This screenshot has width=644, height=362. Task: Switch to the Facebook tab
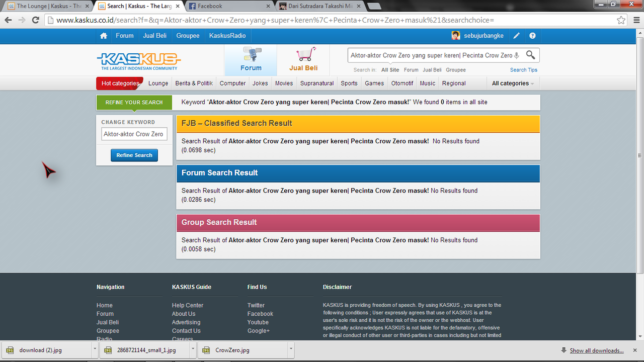pyautogui.click(x=229, y=6)
